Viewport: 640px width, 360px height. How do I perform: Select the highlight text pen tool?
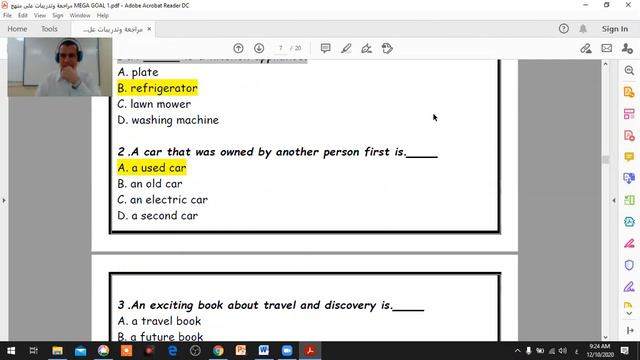346,48
